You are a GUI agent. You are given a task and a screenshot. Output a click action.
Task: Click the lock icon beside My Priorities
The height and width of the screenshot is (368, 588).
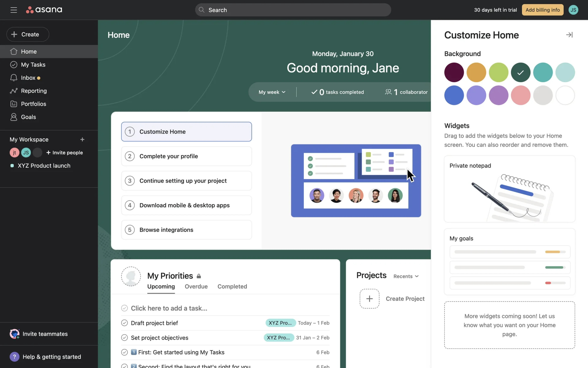coord(199,276)
